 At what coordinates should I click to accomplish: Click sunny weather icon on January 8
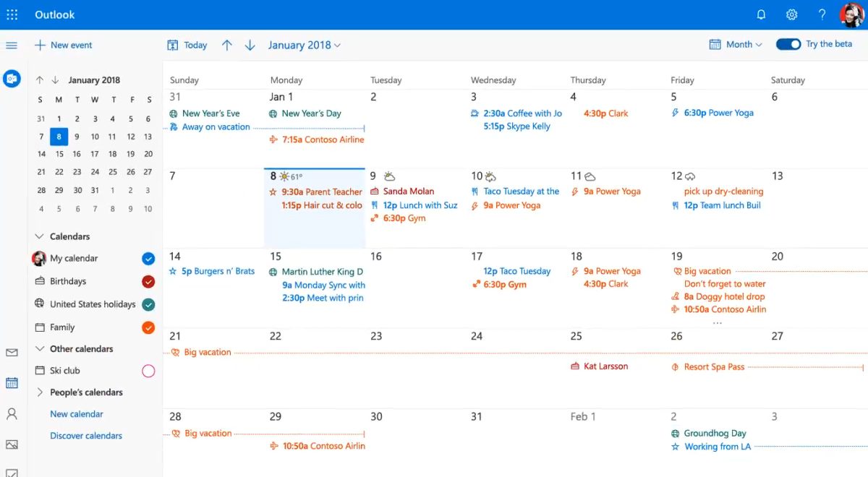point(284,176)
